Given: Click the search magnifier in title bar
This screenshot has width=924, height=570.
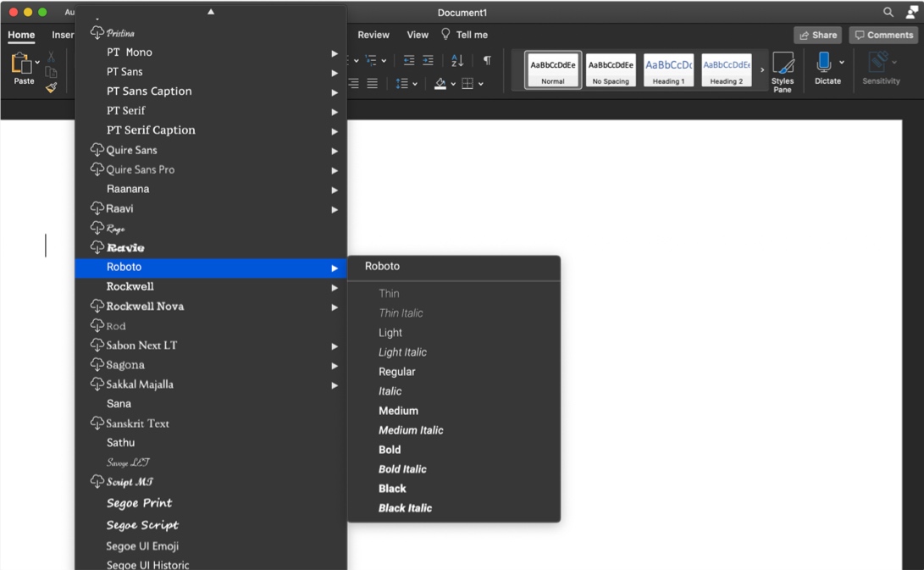Looking at the screenshot, I should click(x=888, y=13).
